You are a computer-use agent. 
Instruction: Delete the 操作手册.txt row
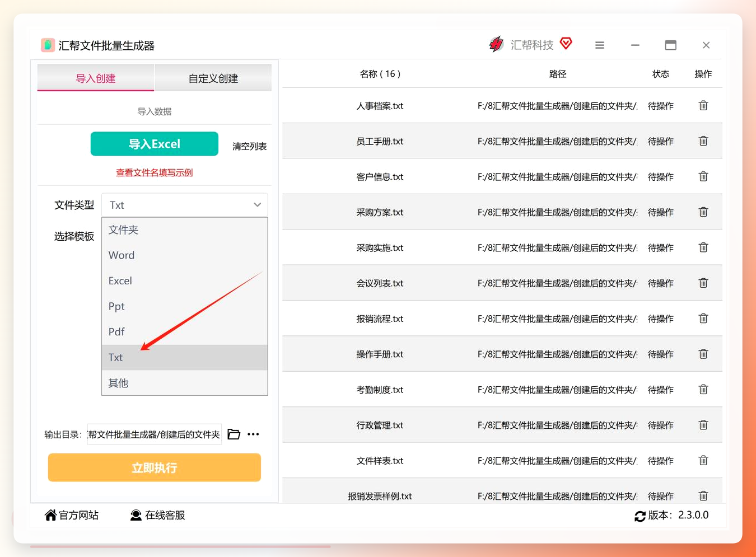point(703,354)
